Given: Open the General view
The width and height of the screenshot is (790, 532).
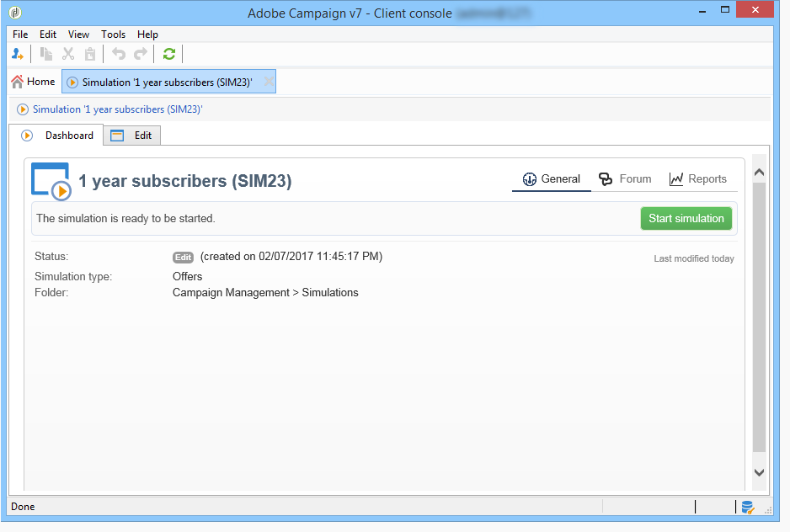Looking at the screenshot, I should point(551,178).
